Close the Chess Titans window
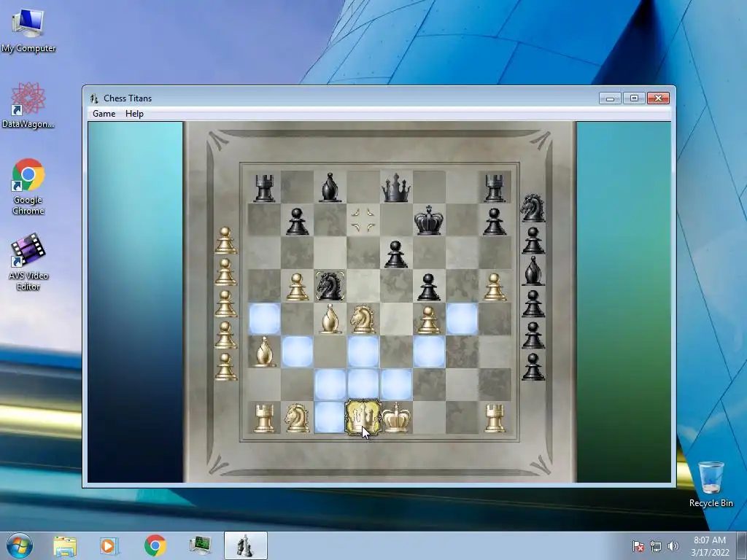 coord(659,98)
